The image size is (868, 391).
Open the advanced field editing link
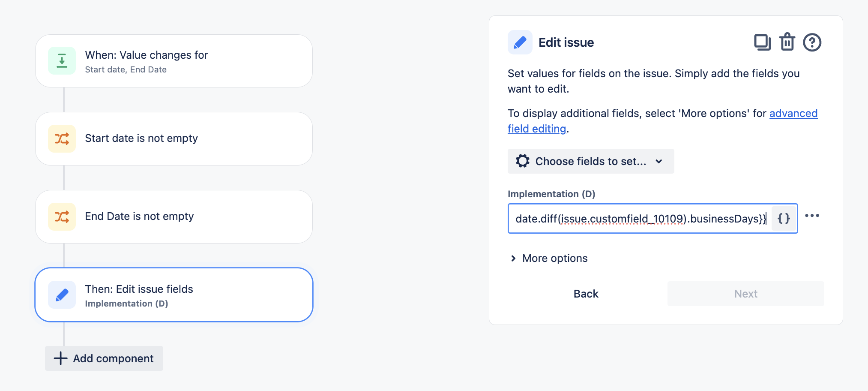pyautogui.click(x=663, y=121)
